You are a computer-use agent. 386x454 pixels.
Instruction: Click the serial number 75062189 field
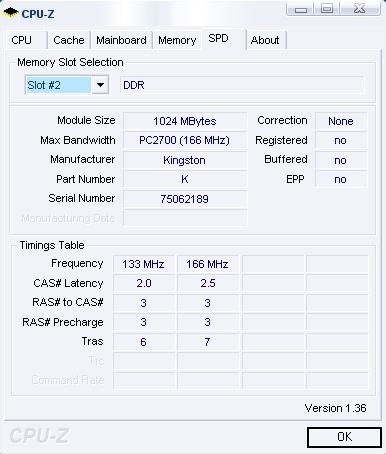tap(185, 199)
